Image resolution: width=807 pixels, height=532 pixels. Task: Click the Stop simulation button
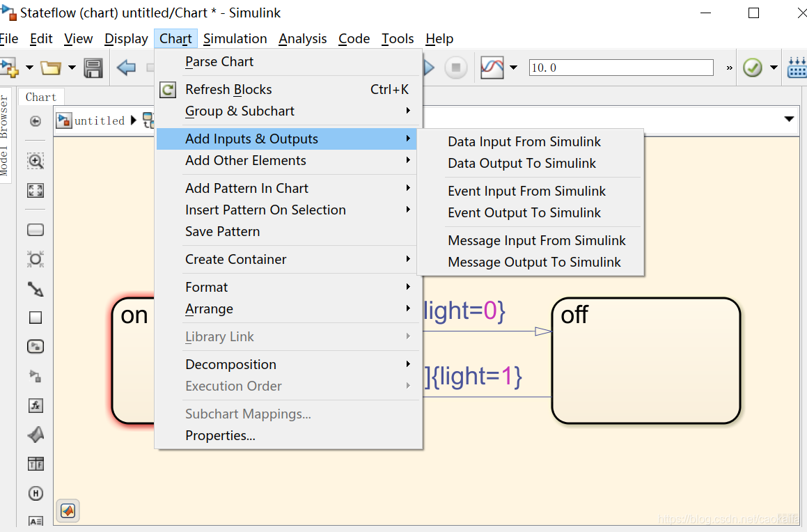pos(455,68)
